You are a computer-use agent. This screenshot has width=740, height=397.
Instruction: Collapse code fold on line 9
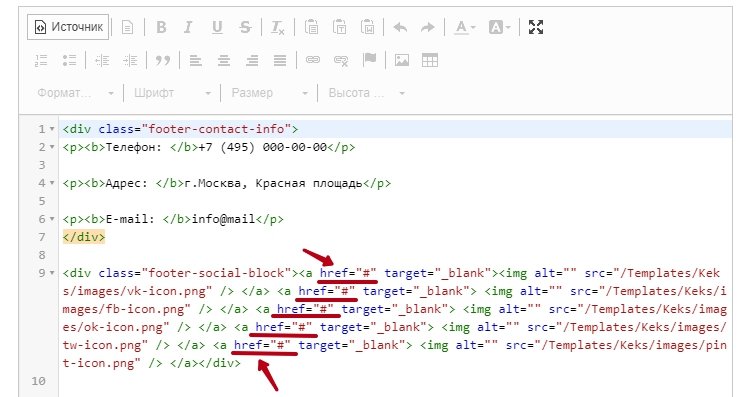click(x=52, y=273)
